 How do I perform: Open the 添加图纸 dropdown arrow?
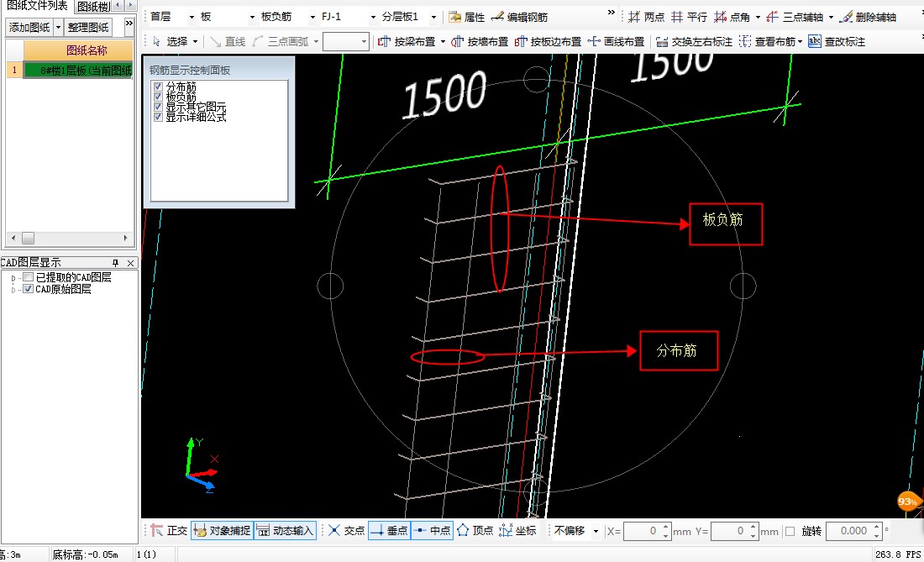tap(58, 27)
